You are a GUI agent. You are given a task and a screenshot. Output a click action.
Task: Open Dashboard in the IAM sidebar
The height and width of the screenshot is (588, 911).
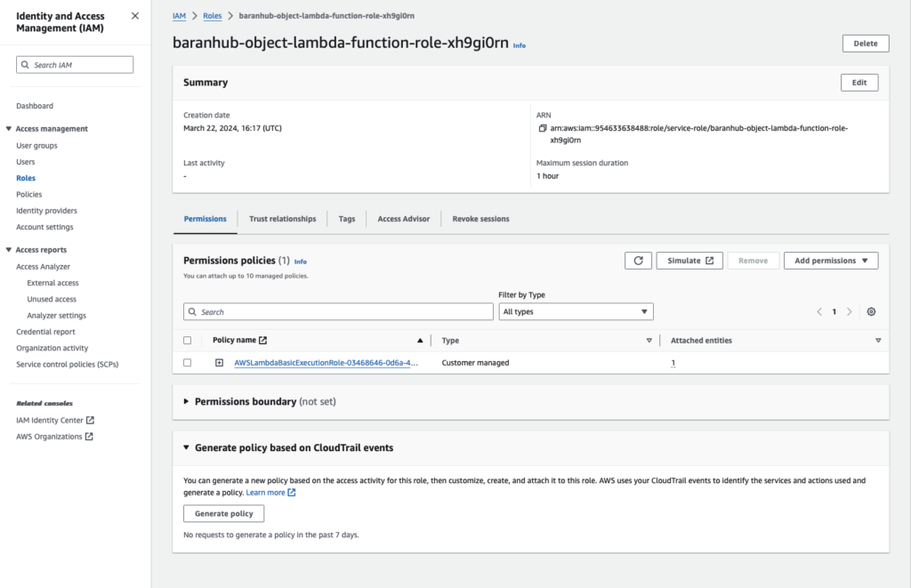35,106
